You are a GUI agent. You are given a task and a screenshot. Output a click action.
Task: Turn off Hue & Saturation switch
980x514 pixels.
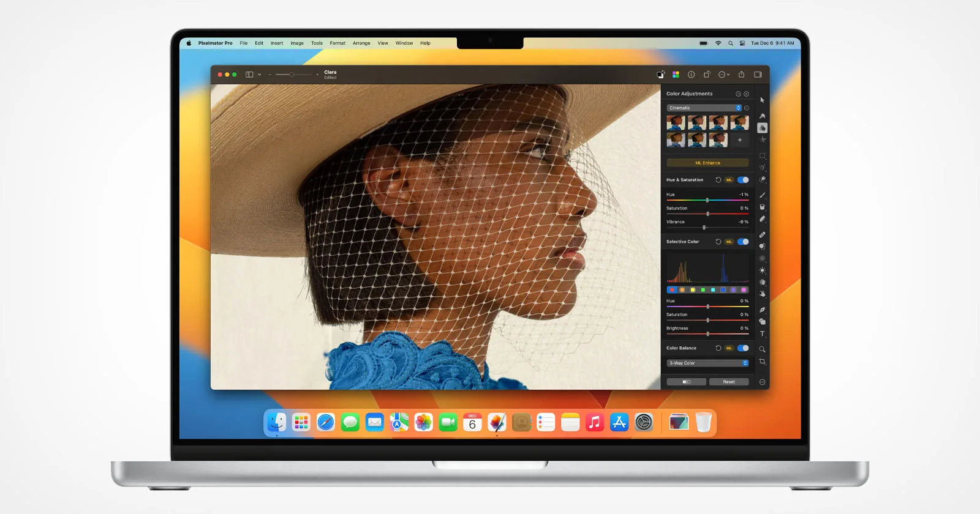(x=743, y=180)
